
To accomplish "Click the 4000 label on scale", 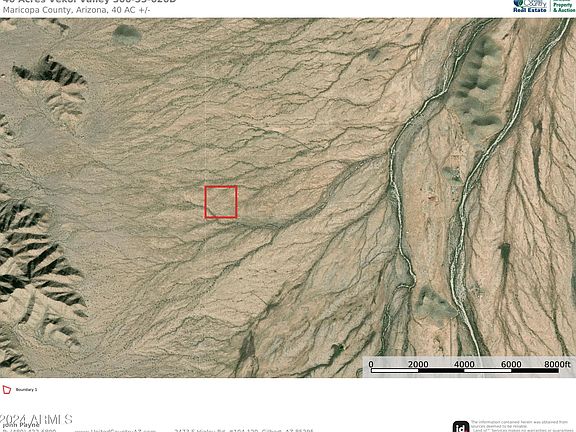I will pos(464,364).
